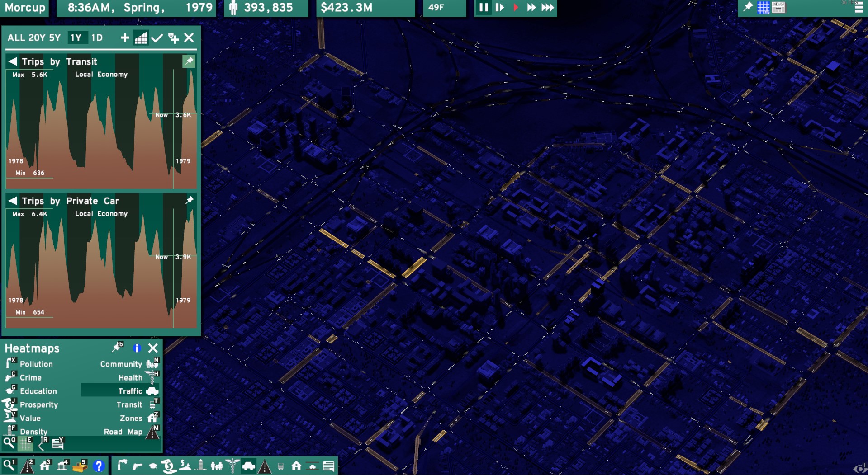Close the charts panel
The height and width of the screenshot is (475, 868).
(189, 38)
